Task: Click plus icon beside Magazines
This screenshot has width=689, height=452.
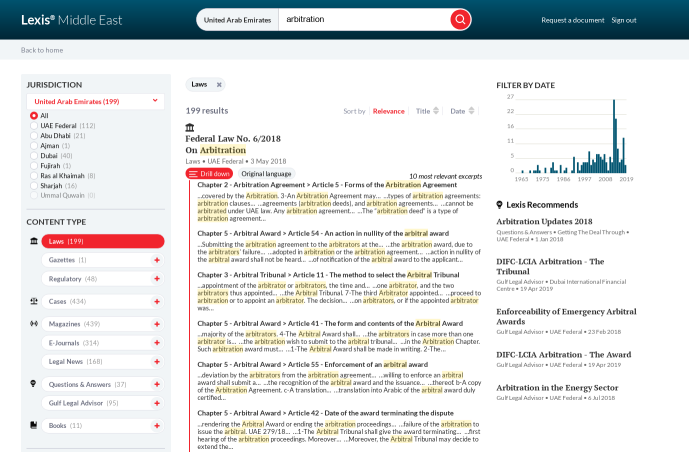Action: pyautogui.click(x=156, y=324)
